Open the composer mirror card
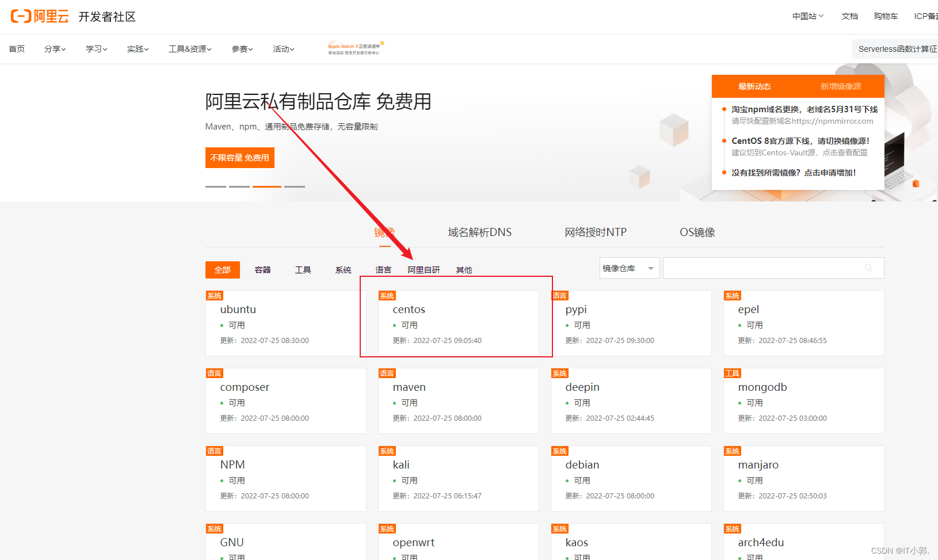This screenshot has height=560, width=938. pyautogui.click(x=286, y=401)
